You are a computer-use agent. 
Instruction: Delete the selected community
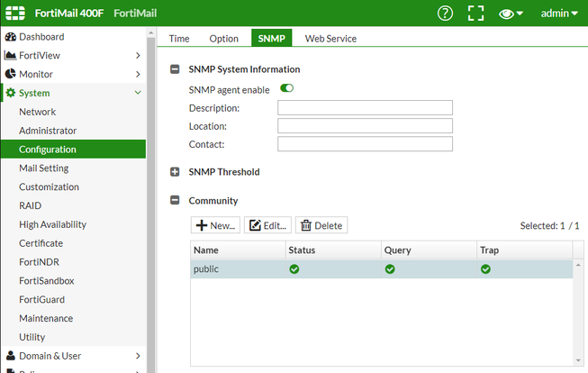click(x=321, y=225)
